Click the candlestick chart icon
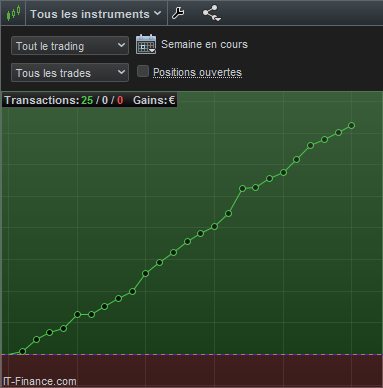 [x=13, y=13]
